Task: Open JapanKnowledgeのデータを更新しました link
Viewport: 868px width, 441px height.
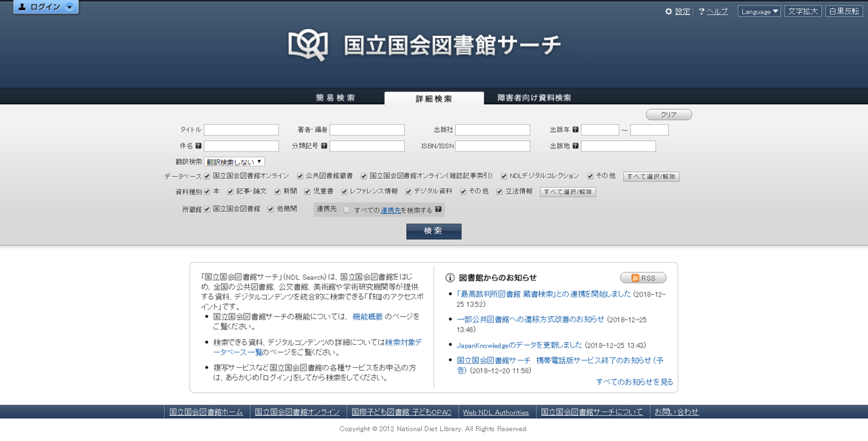Action: coord(519,345)
